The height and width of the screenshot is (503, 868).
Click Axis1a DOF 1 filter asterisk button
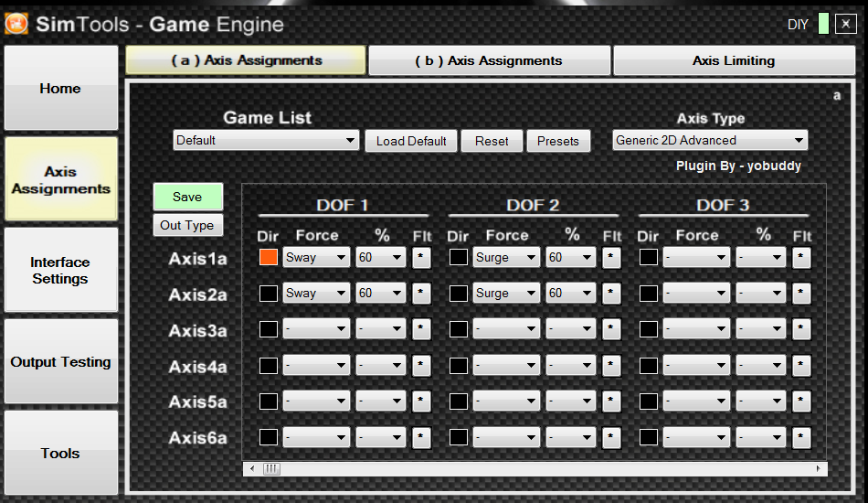[420, 258]
